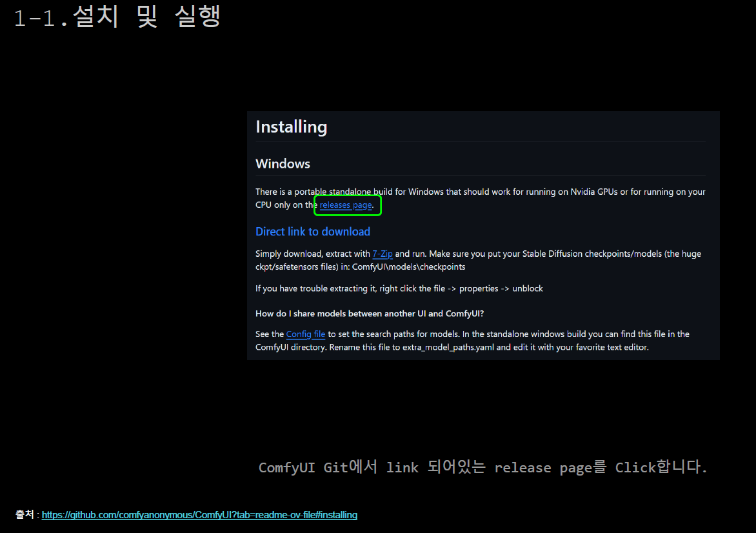Click the 'Rename this file to extra_model_paths.yaml' line

(x=452, y=347)
